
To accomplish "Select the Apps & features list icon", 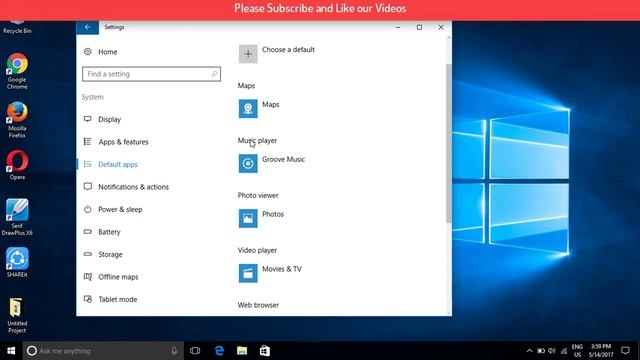I will click(88, 142).
